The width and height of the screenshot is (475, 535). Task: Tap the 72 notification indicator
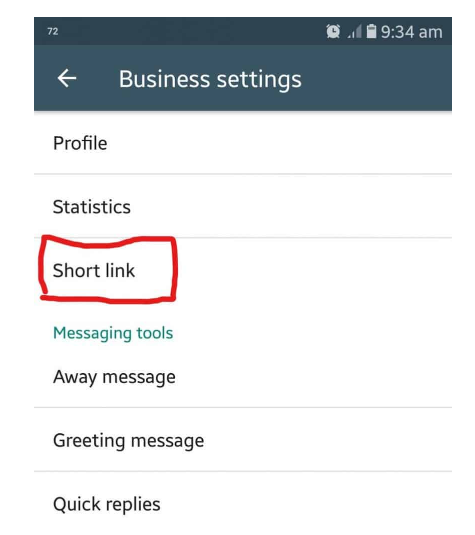(x=53, y=32)
